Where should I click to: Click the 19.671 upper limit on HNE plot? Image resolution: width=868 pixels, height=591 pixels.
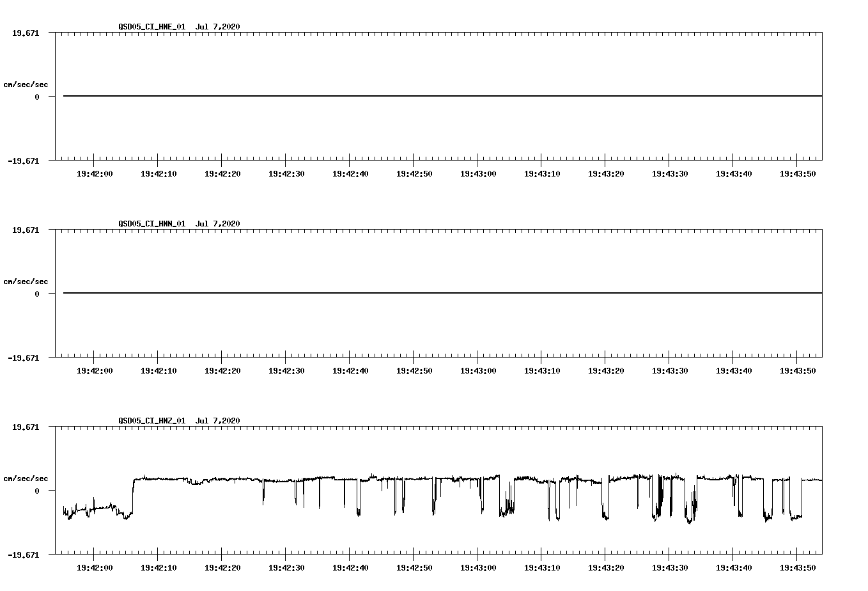26,33
